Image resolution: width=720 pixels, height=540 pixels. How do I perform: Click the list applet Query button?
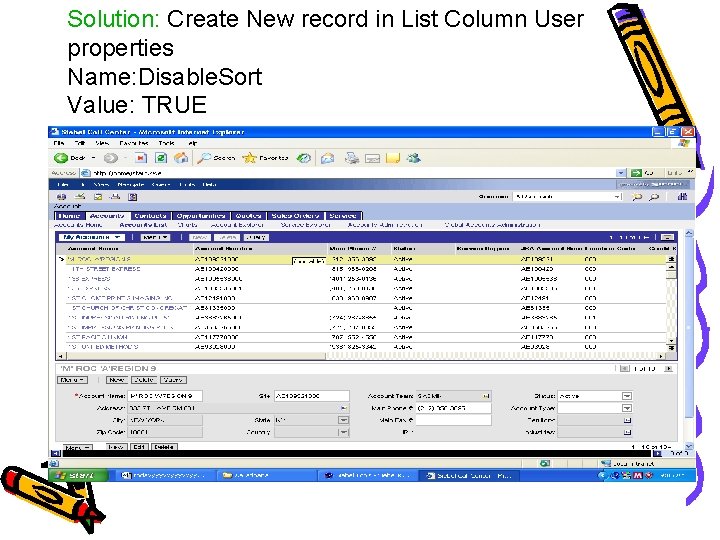coord(256,237)
